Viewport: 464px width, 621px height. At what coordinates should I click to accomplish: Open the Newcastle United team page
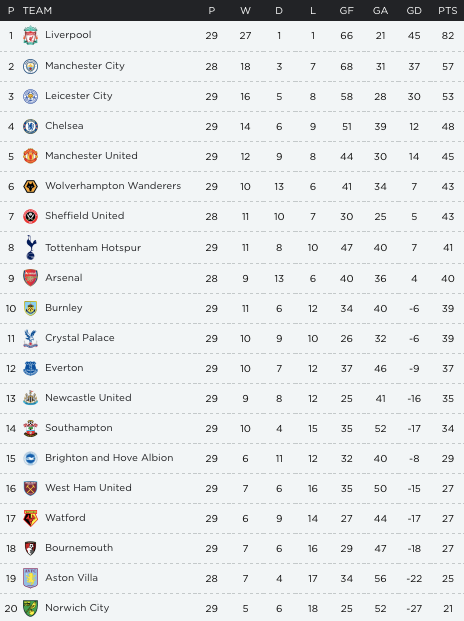(88, 398)
